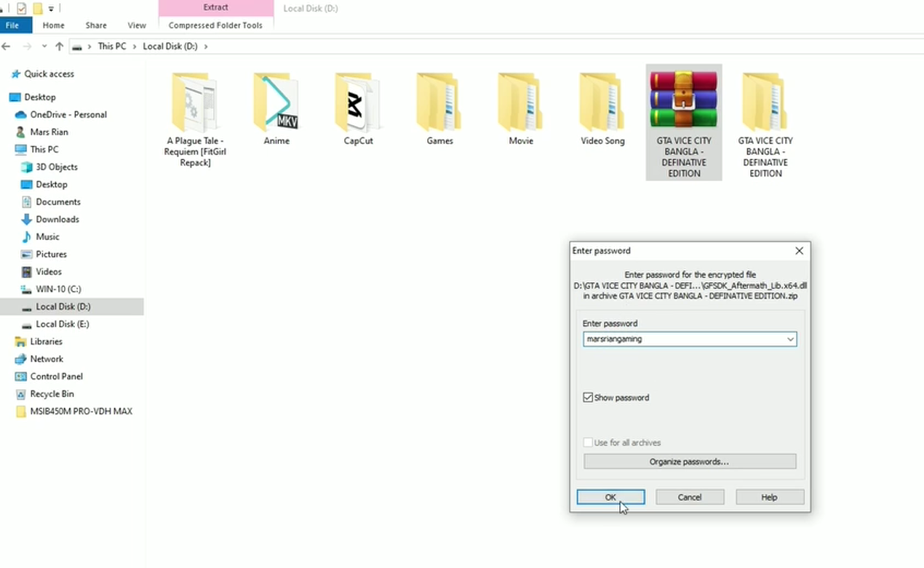
Task: Switch to the Home ribbon tab
Action: (x=53, y=25)
